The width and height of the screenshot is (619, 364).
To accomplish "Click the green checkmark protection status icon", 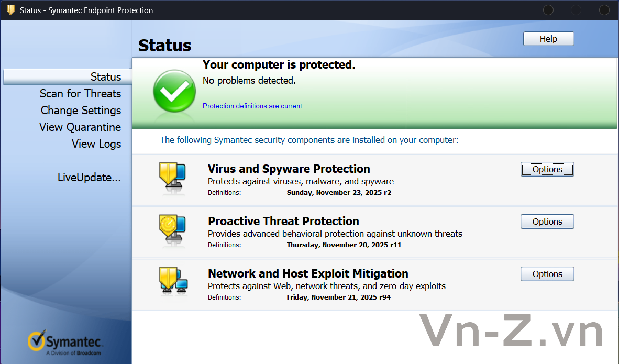I will [x=174, y=93].
